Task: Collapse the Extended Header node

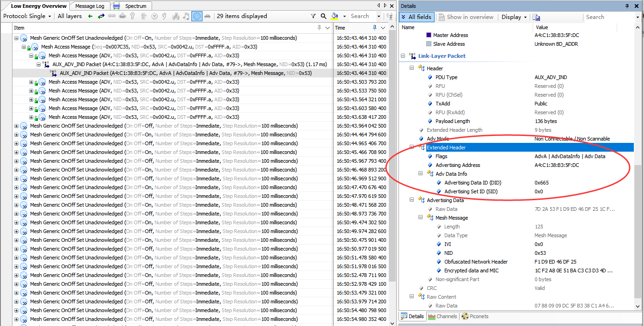Action: click(412, 148)
